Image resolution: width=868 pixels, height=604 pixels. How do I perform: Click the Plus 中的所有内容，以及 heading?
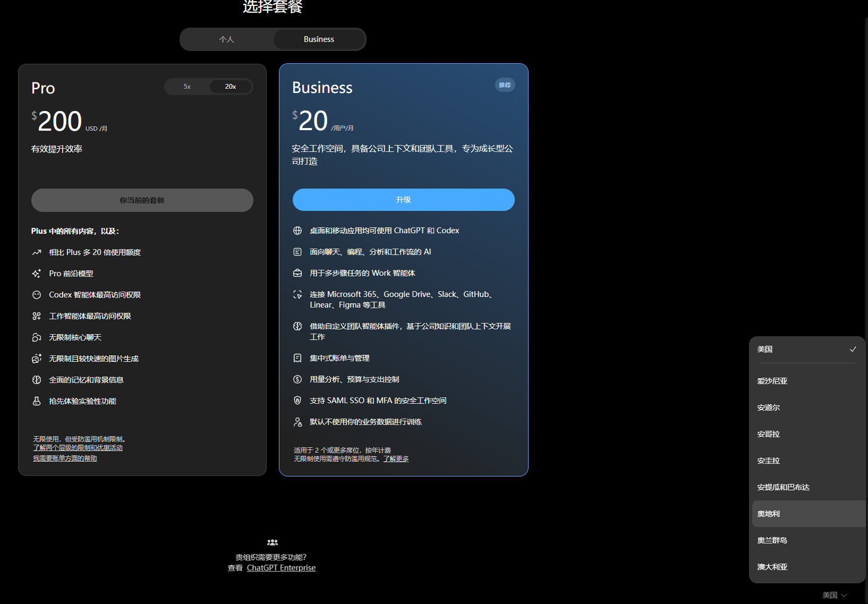pos(75,231)
